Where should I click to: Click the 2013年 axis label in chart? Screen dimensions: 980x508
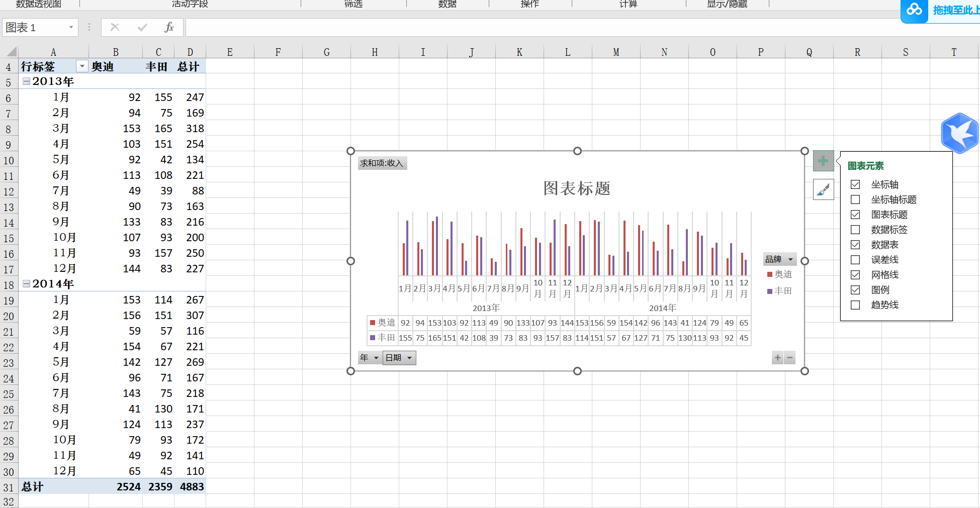tap(486, 308)
